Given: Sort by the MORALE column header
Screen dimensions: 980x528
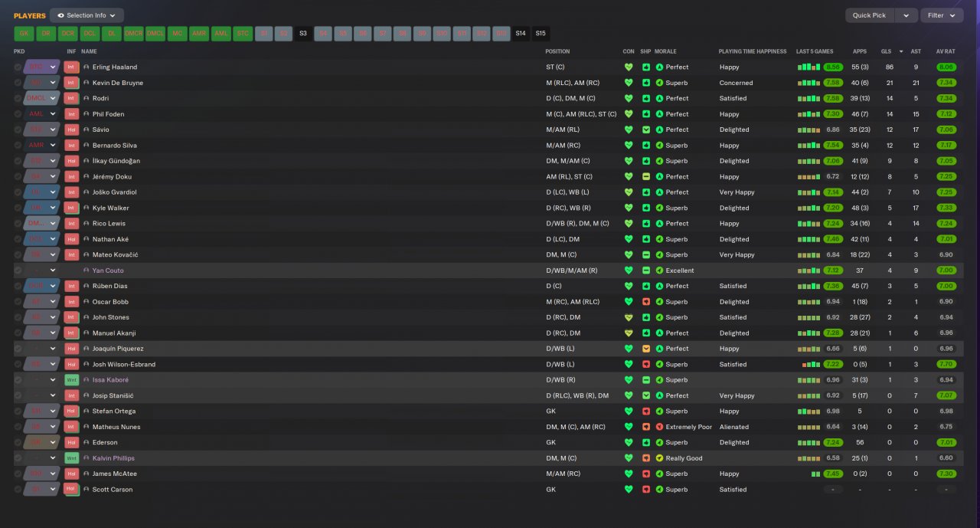Looking at the screenshot, I should tap(666, 51).
